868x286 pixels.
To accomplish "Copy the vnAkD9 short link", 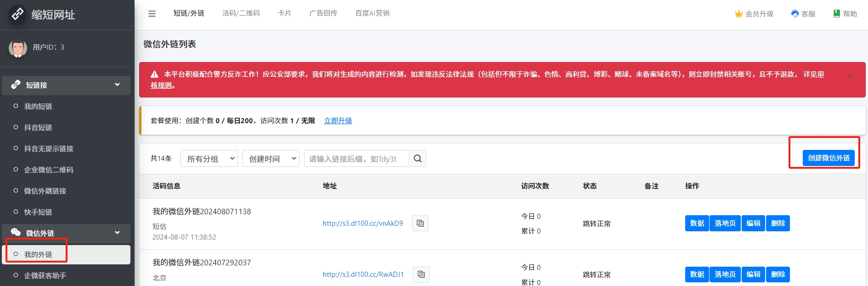I will tap(420, 223).
